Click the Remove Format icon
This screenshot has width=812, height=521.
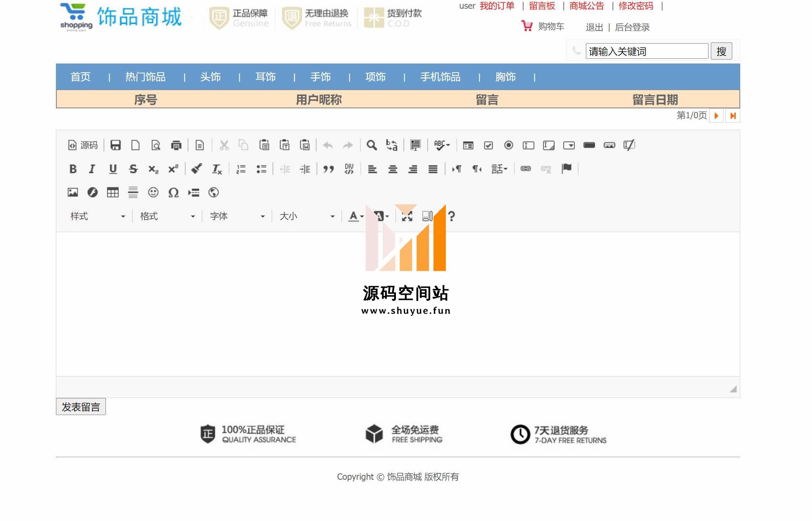(217, 169)
